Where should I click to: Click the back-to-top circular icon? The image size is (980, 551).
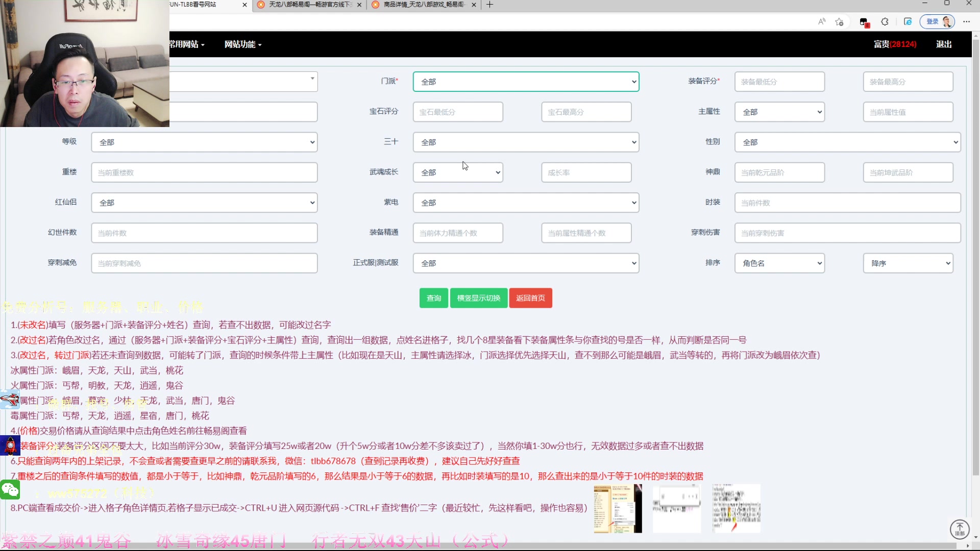960,529
